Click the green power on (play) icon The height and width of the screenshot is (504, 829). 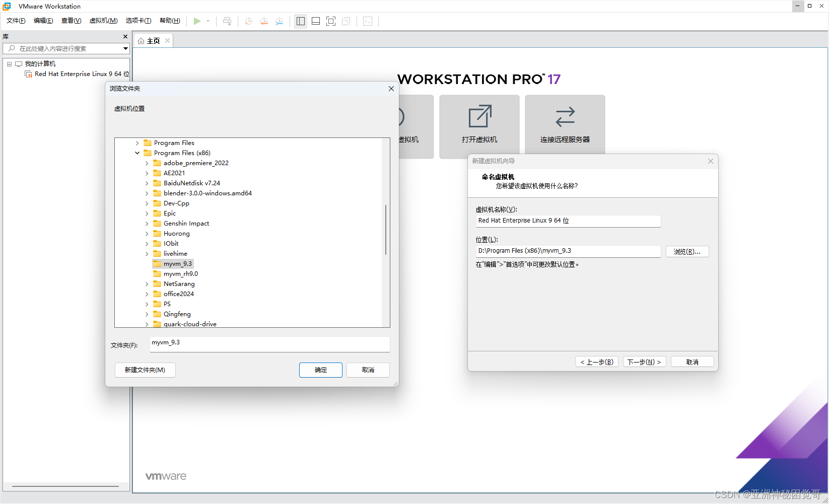(x=197, y=21)
